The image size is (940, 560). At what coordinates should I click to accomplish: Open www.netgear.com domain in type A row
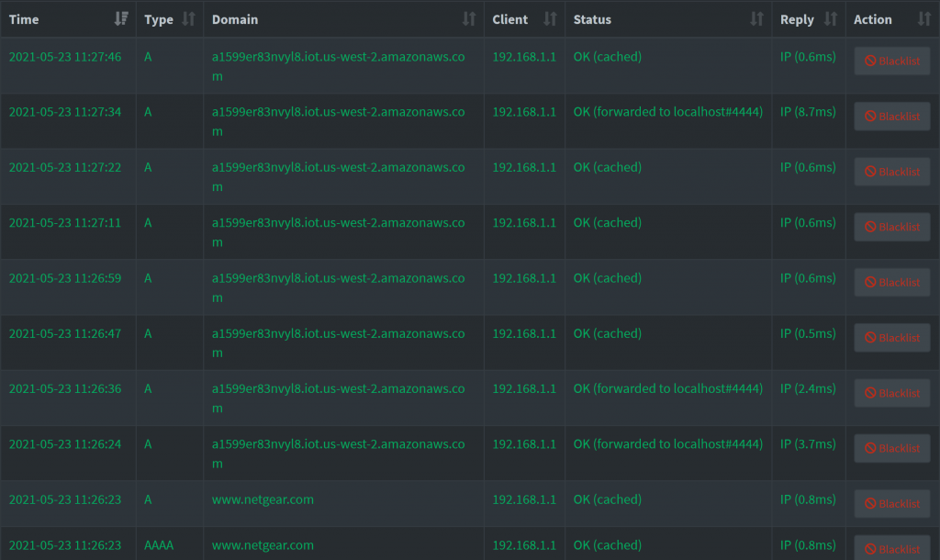pyautogui.click(x=263, y=499)
